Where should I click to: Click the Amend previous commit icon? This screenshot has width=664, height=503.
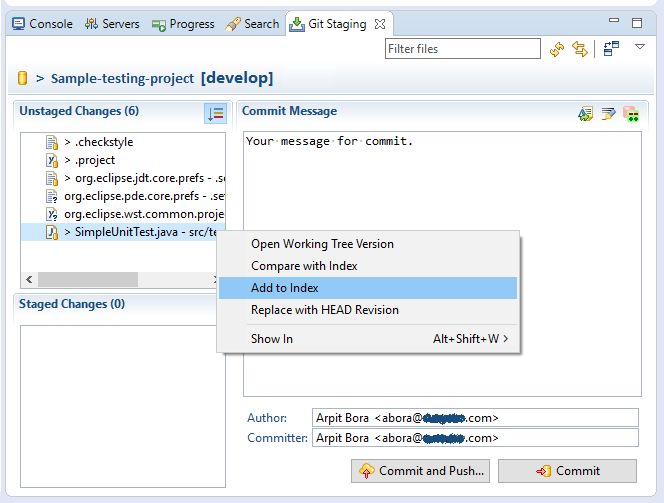click(586, 113)
